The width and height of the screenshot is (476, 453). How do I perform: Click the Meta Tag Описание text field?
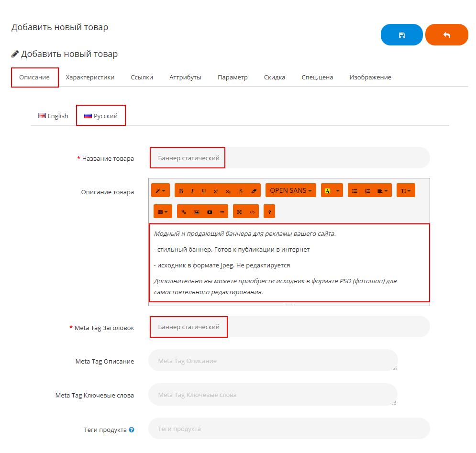tap(273, 361)
